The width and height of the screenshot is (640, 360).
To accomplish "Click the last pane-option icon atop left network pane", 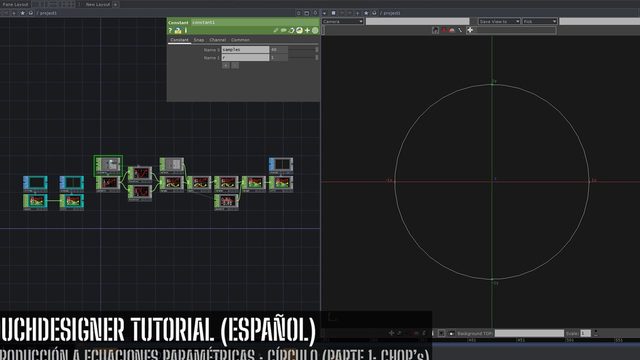I will click(x=315, y=13).
